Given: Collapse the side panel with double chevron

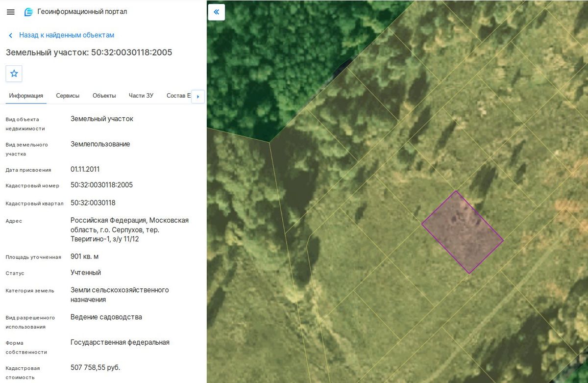Looking at the screenshot, I should pos(217,12).
